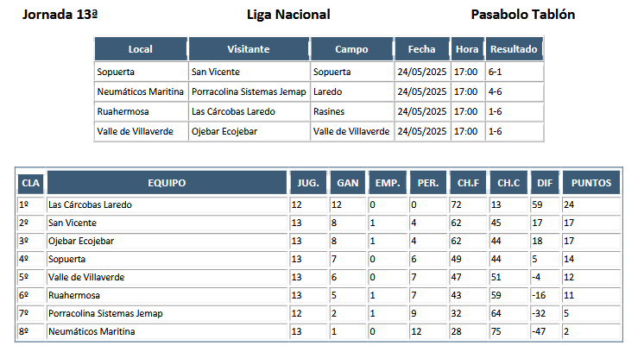Click the Resultado column header
Screen dimensions: 644x352
point(514,49)
